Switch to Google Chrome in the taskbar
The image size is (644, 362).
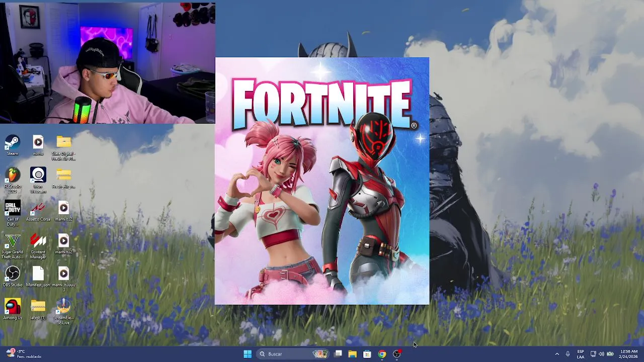[x=382, y=354]
